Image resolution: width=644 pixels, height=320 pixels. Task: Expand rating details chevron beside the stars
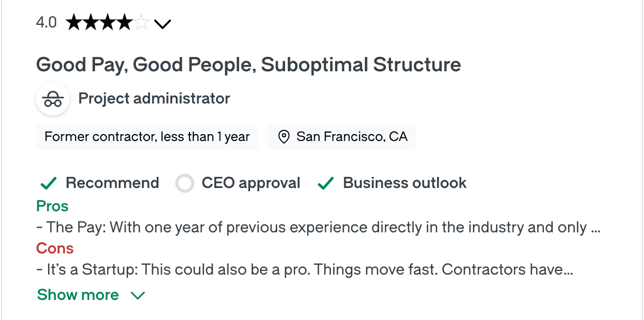(163, 24)
